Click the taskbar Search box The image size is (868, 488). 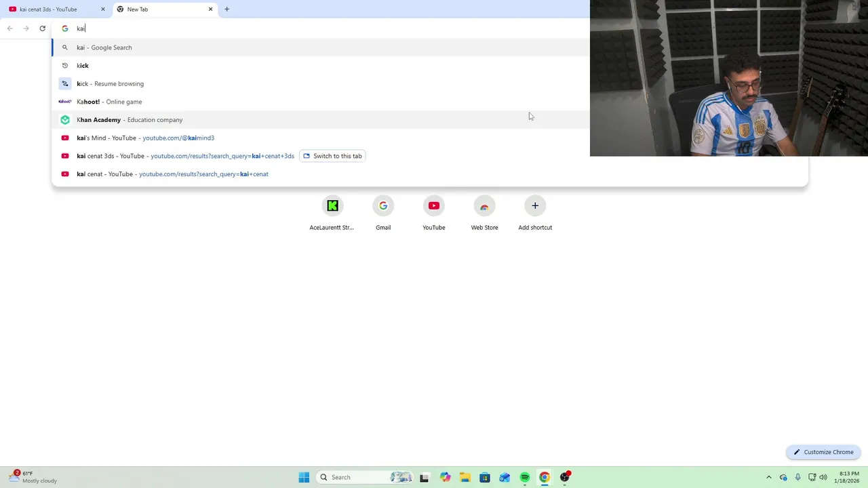(366, 477)
